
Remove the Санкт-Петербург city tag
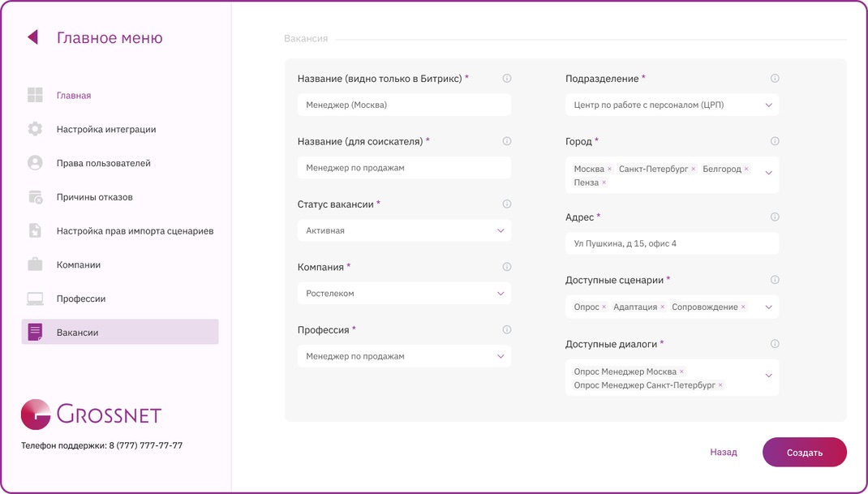click(693, 169)
